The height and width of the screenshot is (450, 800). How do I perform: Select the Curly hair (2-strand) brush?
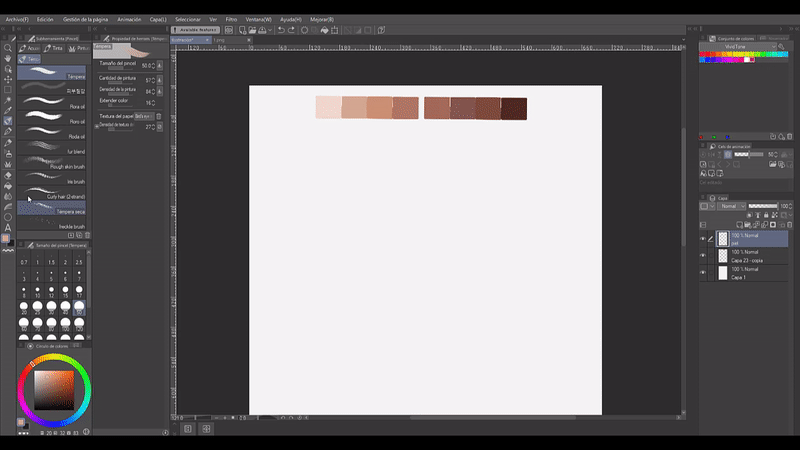(52, 193)
